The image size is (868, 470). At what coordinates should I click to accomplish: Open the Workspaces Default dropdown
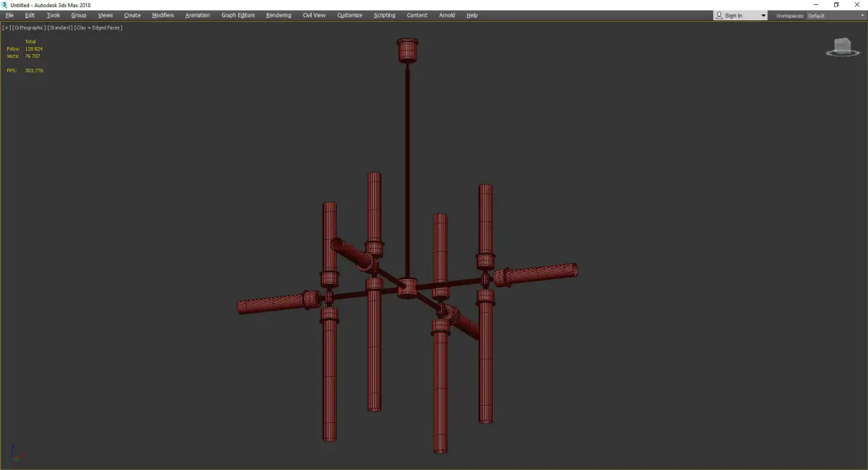click(x=835, y=15)
